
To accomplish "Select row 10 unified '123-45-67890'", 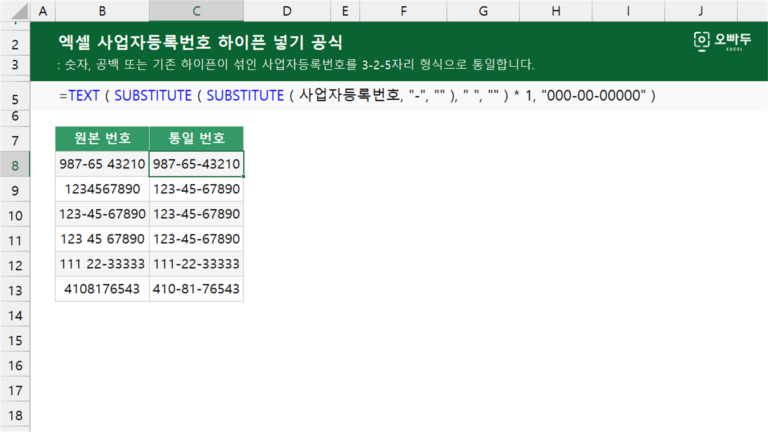I will tap(196, 214).
